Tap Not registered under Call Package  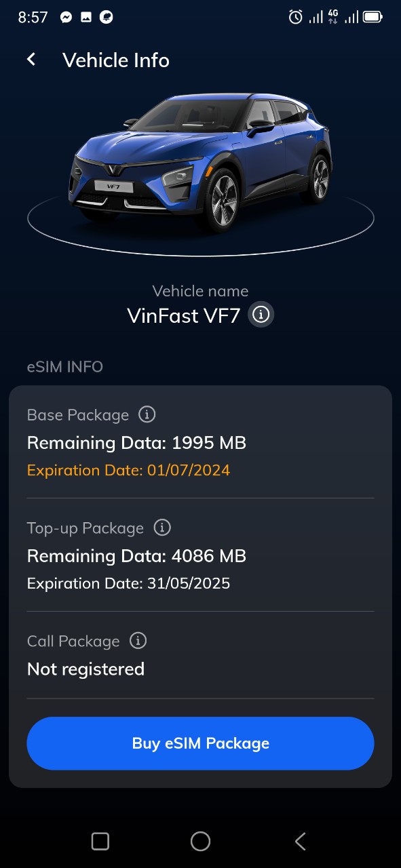coord(85,669)
